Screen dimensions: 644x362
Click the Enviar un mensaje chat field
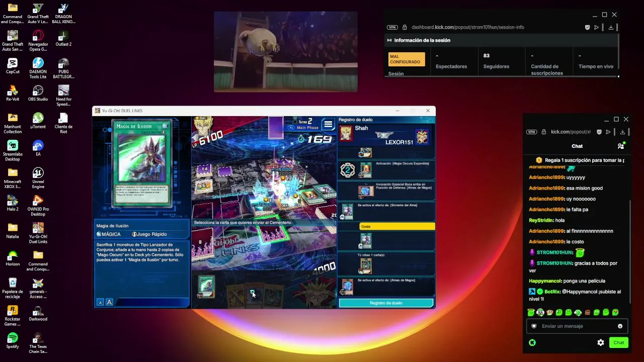click(x=577, y=326)
